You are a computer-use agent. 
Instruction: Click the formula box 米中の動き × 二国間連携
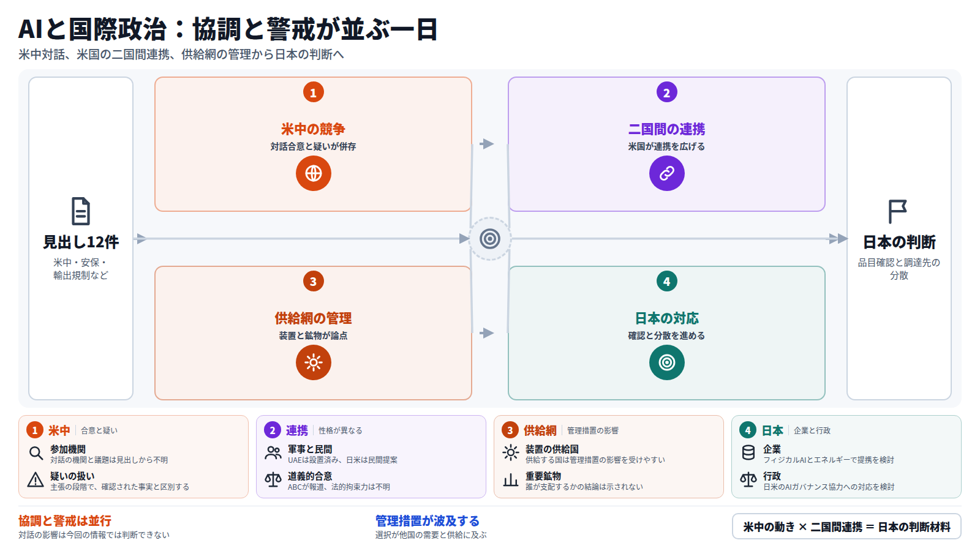click(846, 527)
